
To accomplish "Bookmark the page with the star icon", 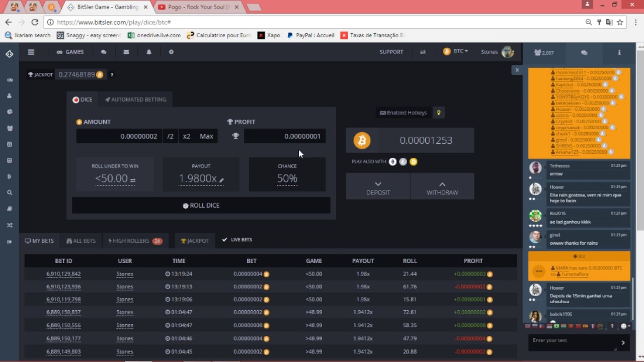I will 620,22.
